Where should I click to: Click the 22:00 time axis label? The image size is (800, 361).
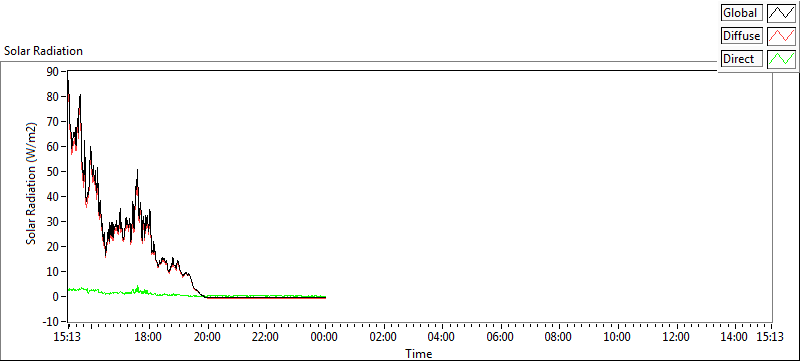(266, 337)
